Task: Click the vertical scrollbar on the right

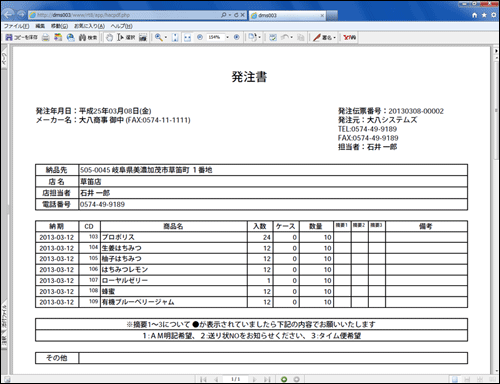Action: [496, 210]
